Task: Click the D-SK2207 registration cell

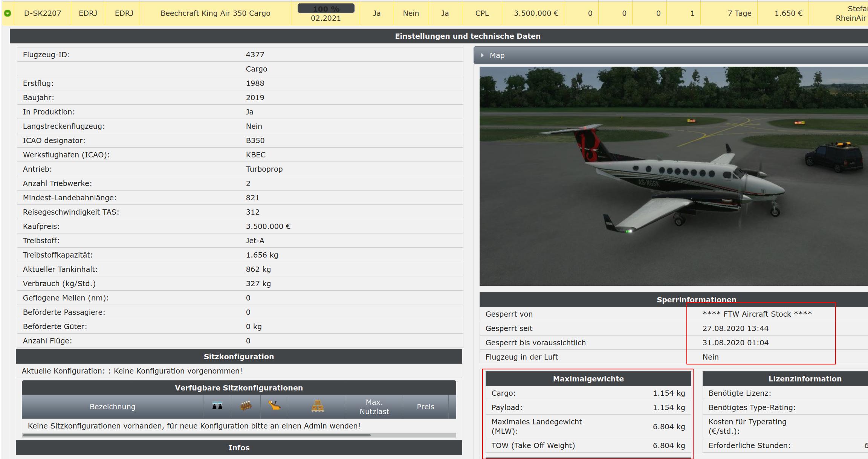Action: (x=42, y=13)
